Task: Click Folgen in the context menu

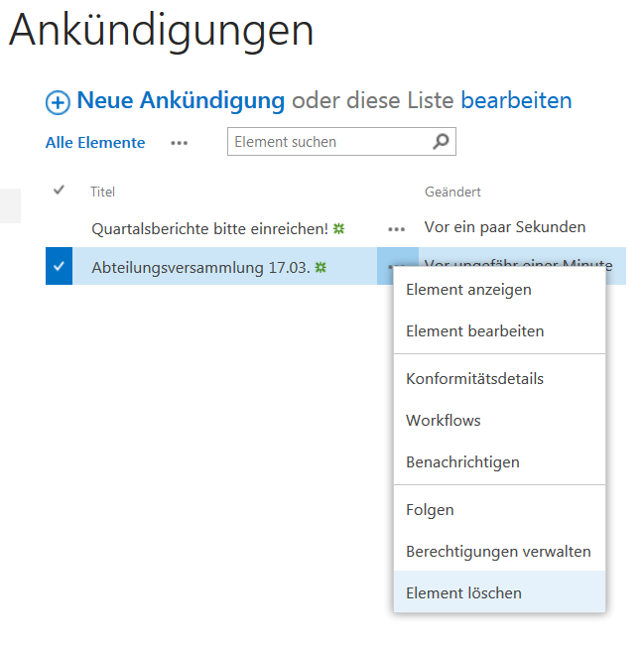Action: tap(430, 510)
